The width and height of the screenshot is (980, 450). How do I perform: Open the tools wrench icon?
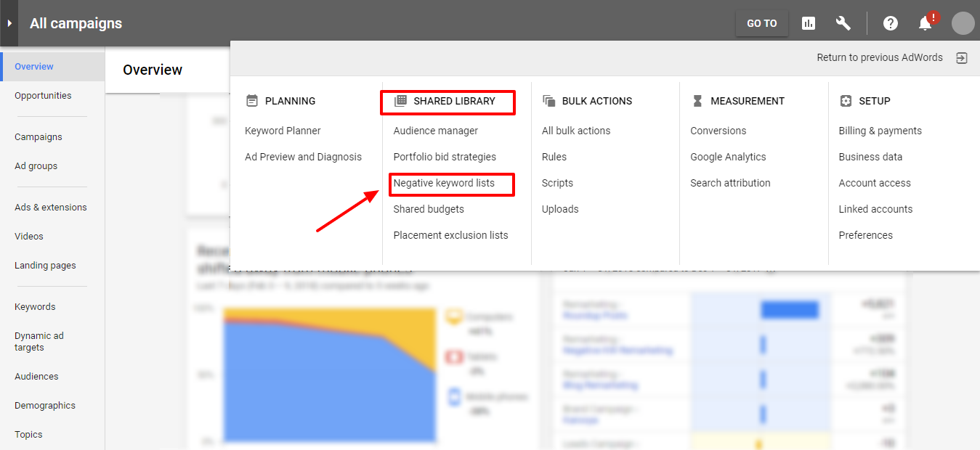click(x=843, y=23)
